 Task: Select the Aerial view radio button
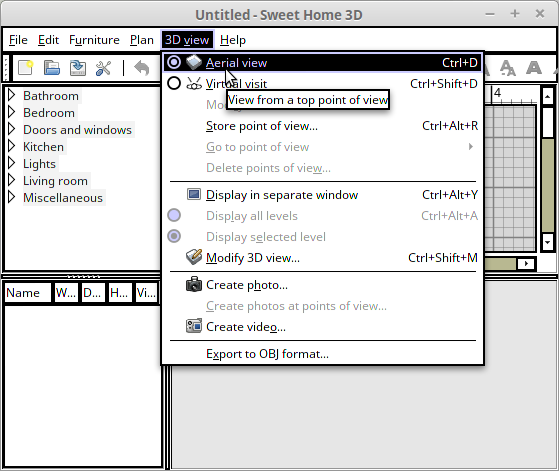point(174,62)
